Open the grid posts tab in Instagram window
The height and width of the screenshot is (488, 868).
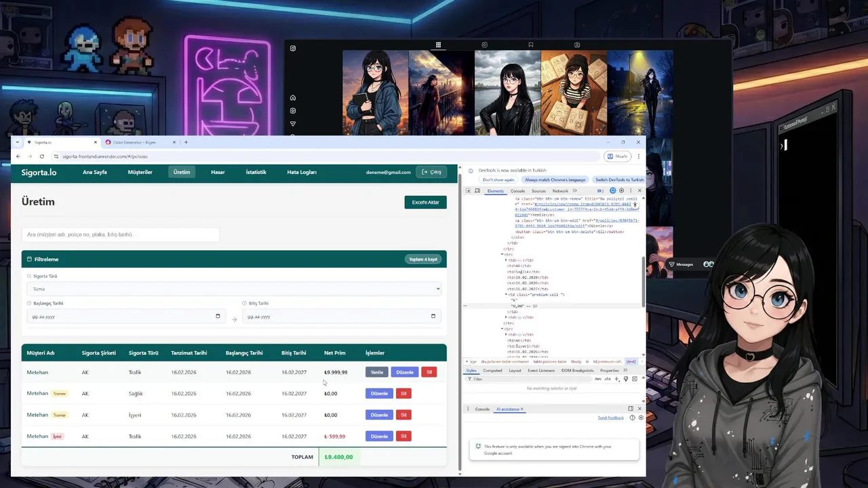coord(438,45)
